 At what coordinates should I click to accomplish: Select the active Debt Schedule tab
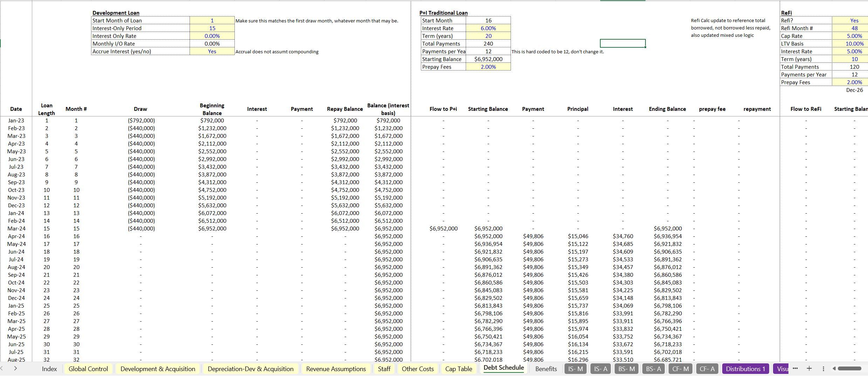[x=504, y=368]
